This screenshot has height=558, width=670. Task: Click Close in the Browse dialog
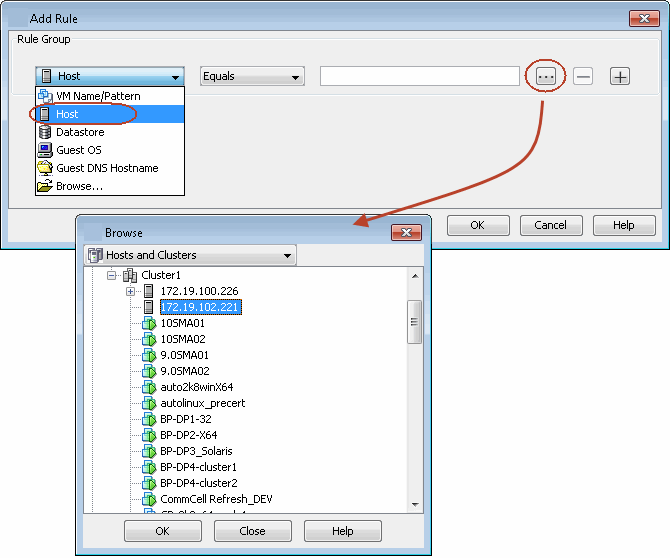point(253,531)
